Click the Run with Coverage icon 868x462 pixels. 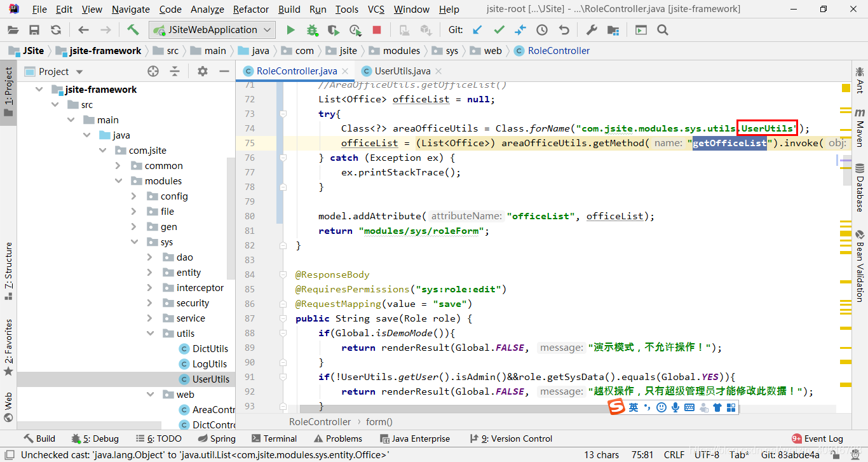[x=334, y=30]
